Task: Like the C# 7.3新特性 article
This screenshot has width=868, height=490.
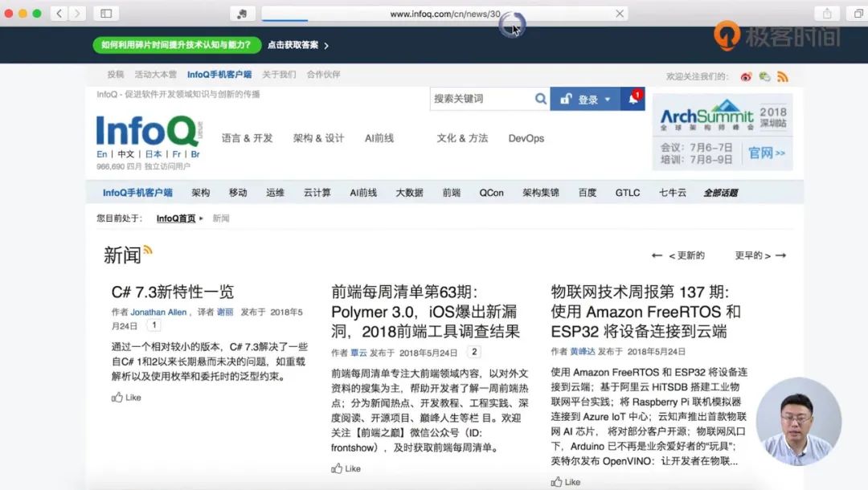Action: point(126,398)
